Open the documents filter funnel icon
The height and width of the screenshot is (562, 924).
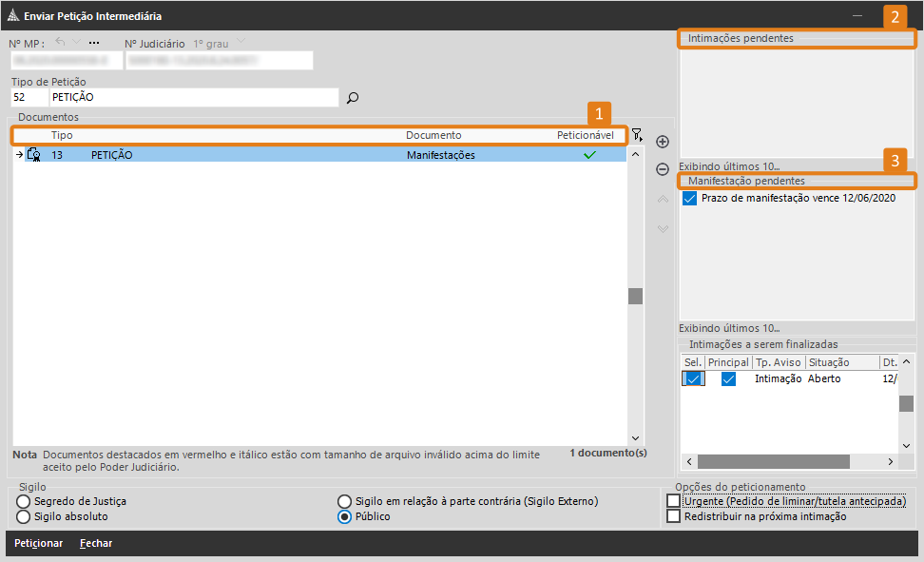click(x=637, y=135)
